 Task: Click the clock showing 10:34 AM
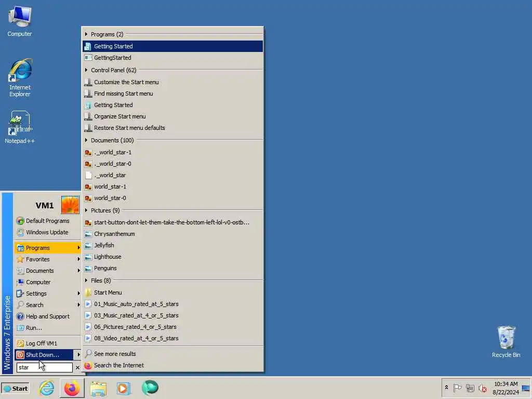point(506,384)
